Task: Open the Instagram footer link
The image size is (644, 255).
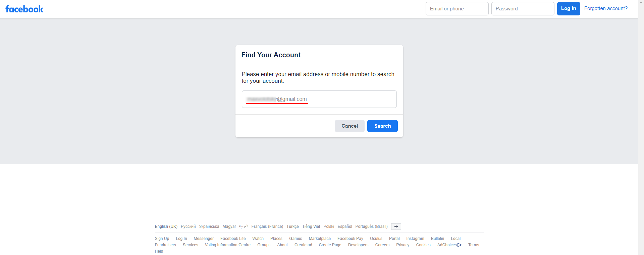Action: [415, 239]
